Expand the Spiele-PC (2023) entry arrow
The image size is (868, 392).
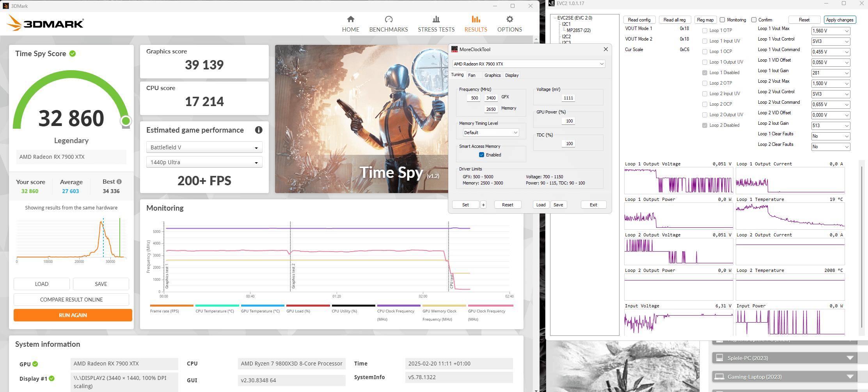pos(850,358)
